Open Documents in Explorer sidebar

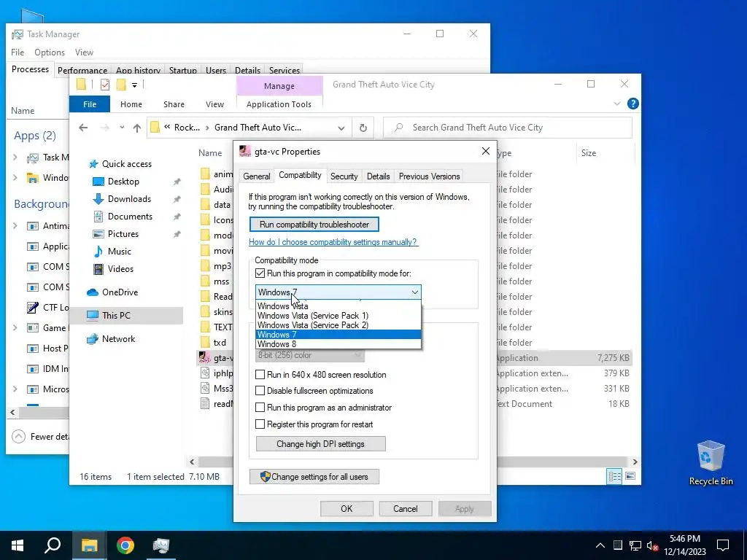tap(130, 217)
